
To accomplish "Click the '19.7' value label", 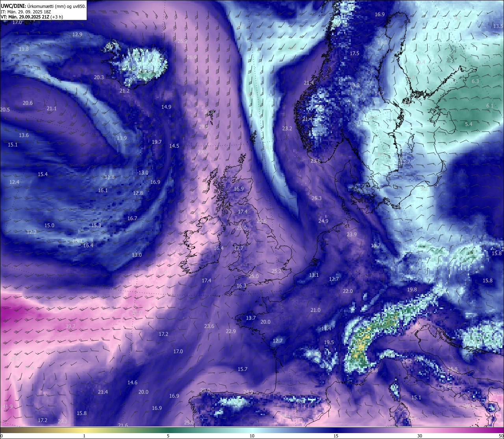I will [x=157, y=142].
